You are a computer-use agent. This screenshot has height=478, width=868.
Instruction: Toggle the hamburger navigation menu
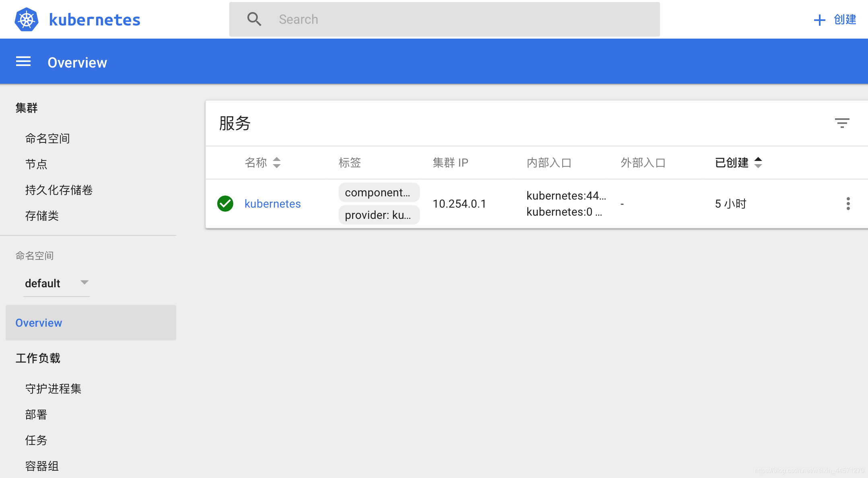pos(23,62)
